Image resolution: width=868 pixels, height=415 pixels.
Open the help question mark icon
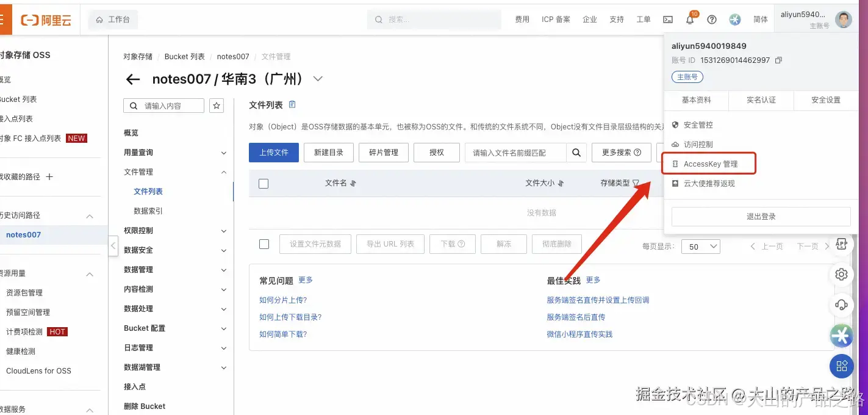click(712, 20)
